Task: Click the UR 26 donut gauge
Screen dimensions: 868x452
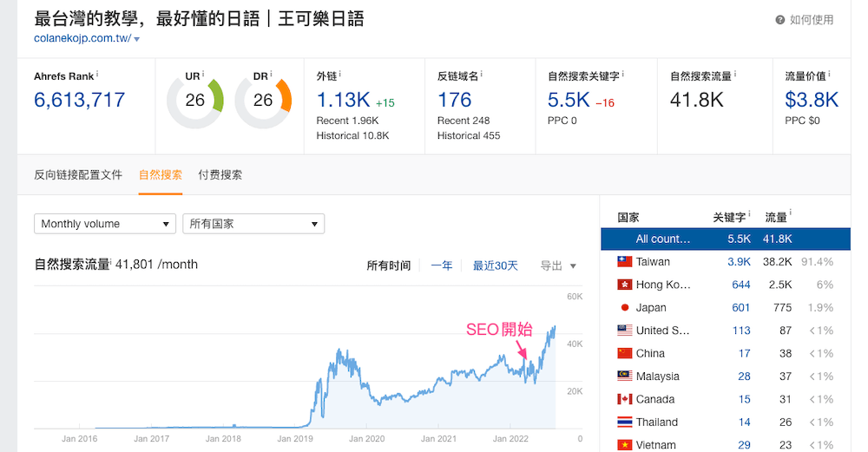Action: point(194,101)
